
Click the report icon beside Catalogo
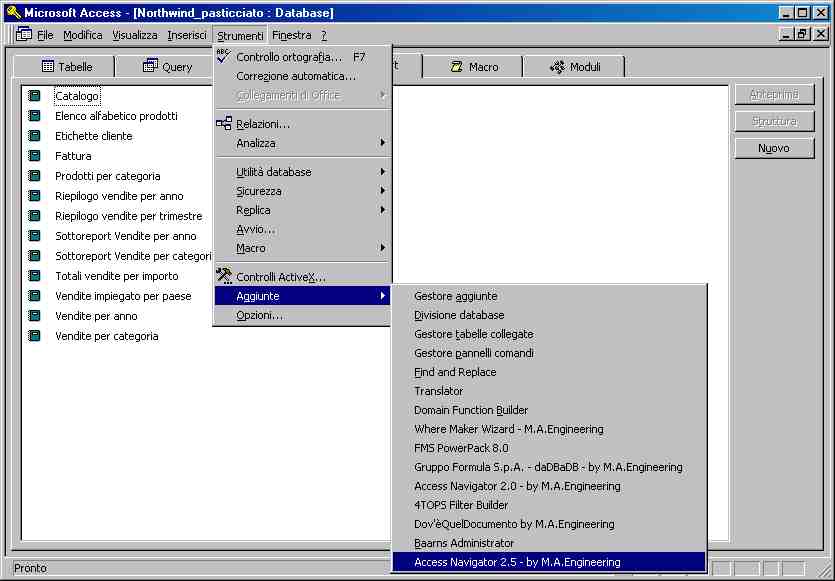point(35,96)
